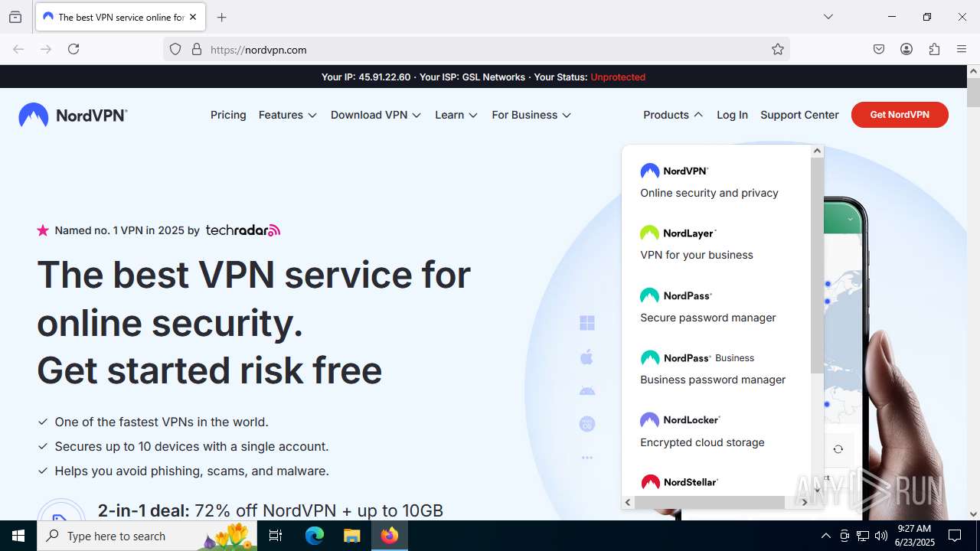This screenshot has height=551, width=980.
Task: Open Firefox tab list button
Action: coord(15,17)
